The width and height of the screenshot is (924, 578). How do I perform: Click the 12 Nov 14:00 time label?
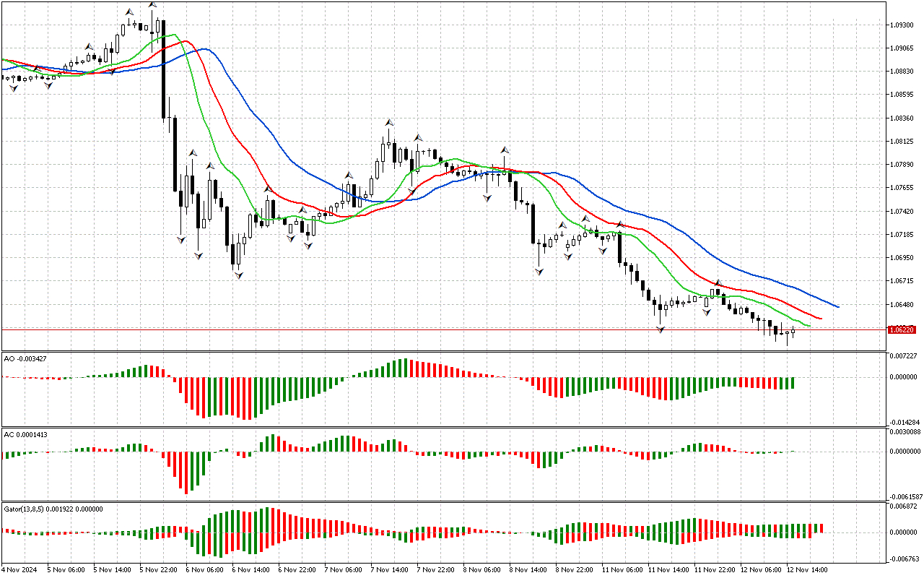point(807,570)
